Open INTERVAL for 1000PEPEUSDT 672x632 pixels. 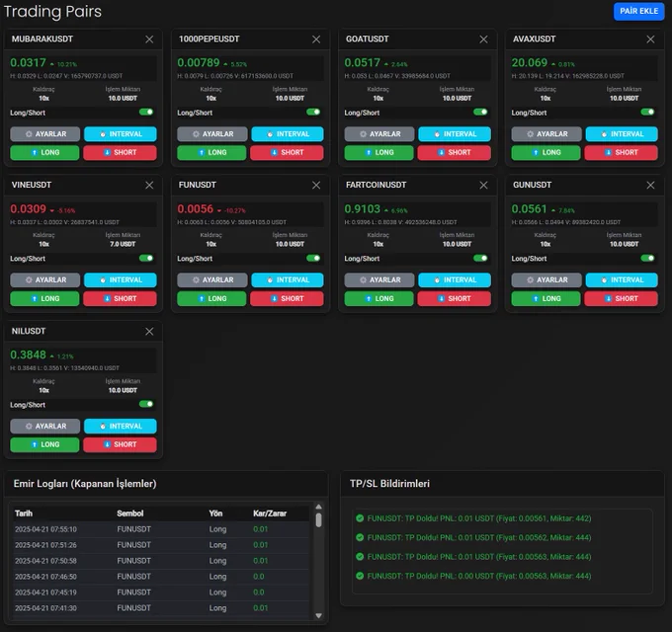(x=288, y=134)
